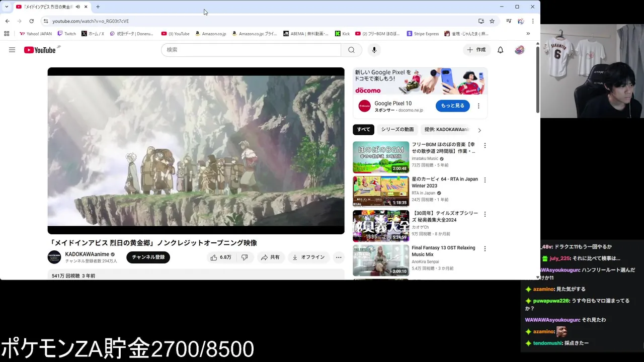Open the Kick bookmark
The height and width of the screenshot is (362, 644).
[x=342, y=34]
